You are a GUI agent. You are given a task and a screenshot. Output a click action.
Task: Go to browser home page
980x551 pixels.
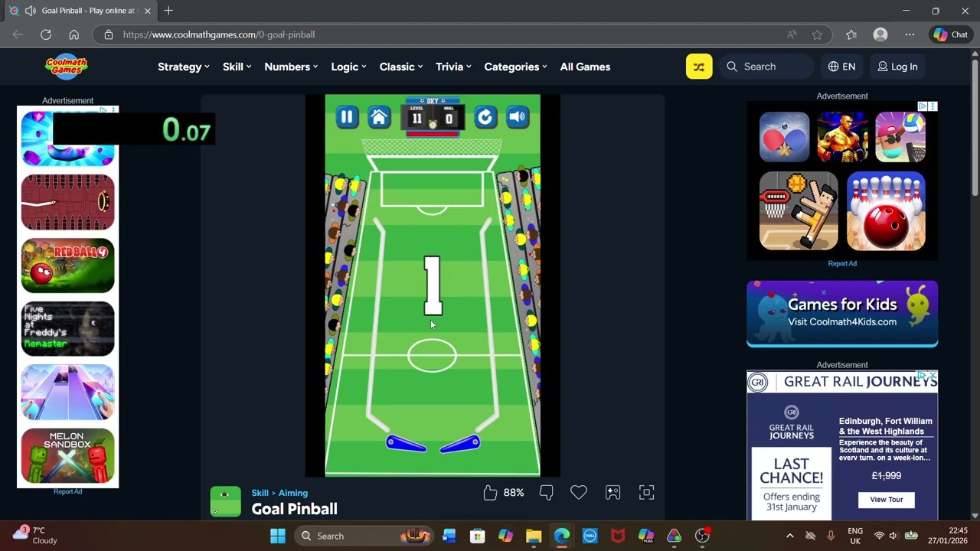[x=73, y=34]
